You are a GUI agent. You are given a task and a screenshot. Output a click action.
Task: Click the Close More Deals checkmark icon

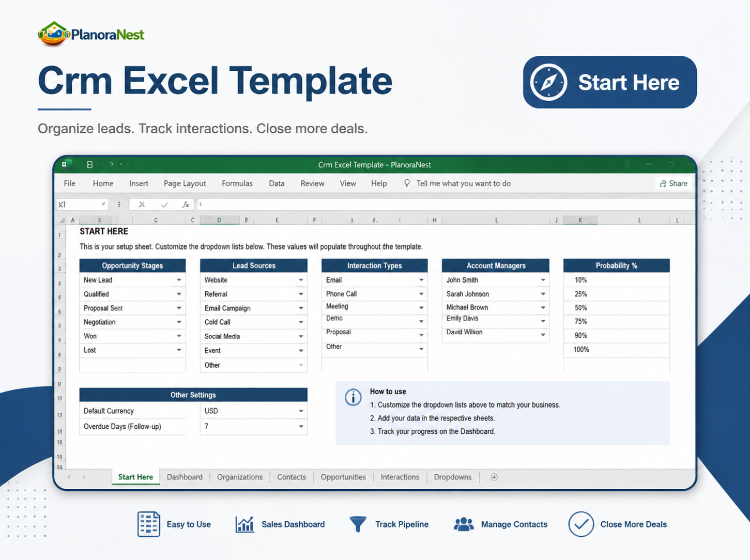(581, 524)
